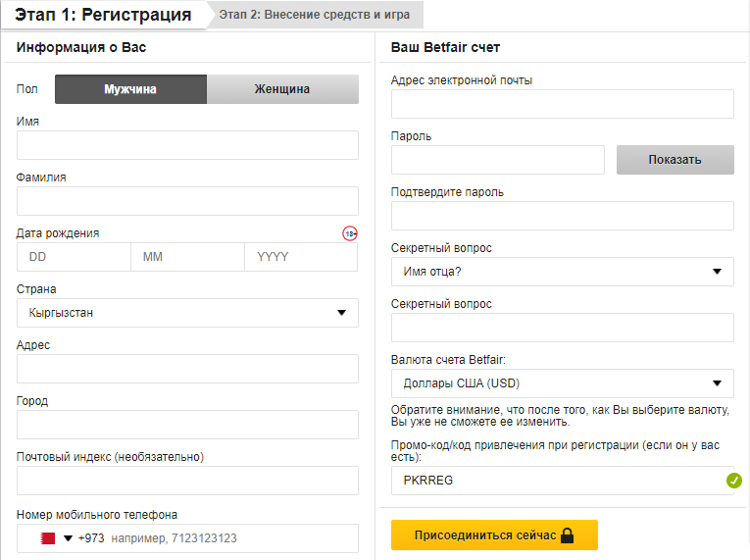750x560 pixels.
Task: Select the Женщина gender option
Action: click(282, 89)
